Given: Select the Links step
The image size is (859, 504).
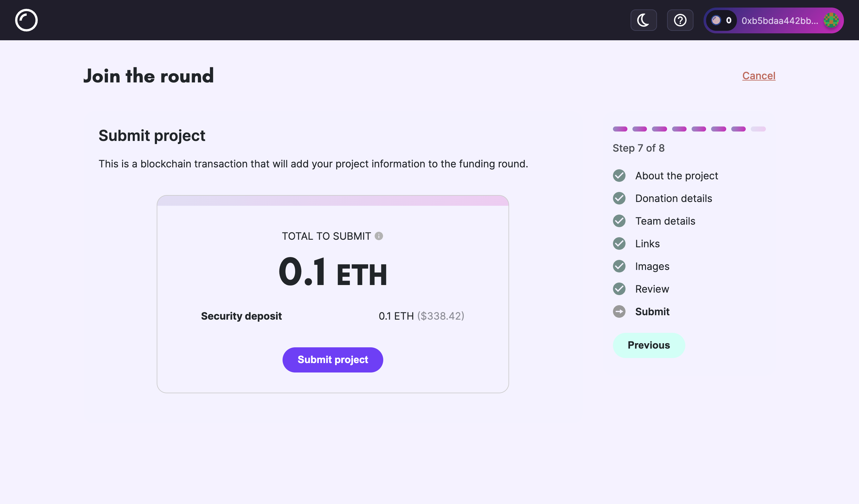Looking at the screenshot, I should pyautogui.click(x=647, y=244).
